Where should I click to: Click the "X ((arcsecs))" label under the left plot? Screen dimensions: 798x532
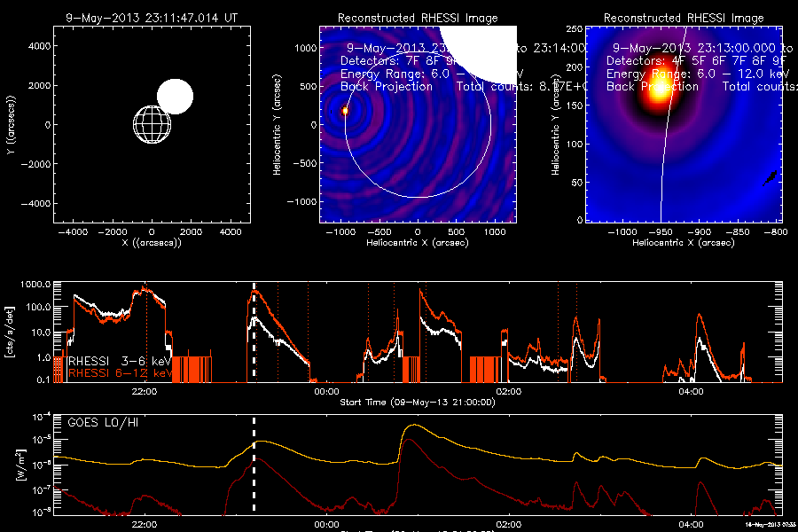152,243
